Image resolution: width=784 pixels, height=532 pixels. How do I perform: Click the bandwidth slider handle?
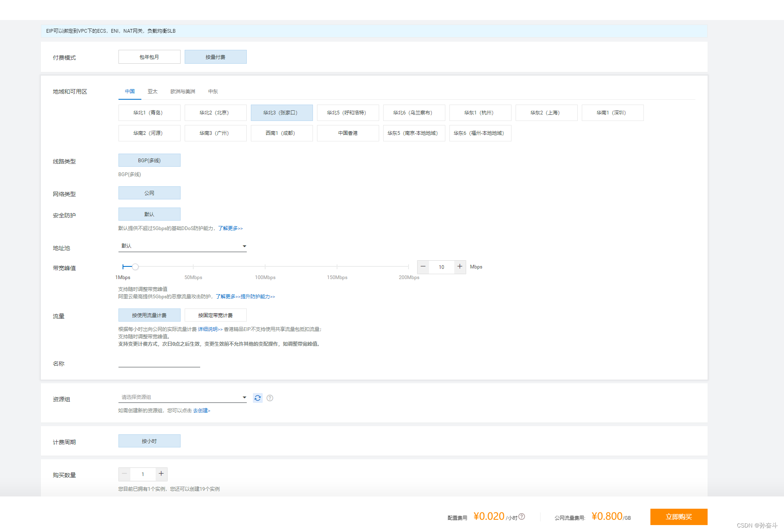(135, 267)
